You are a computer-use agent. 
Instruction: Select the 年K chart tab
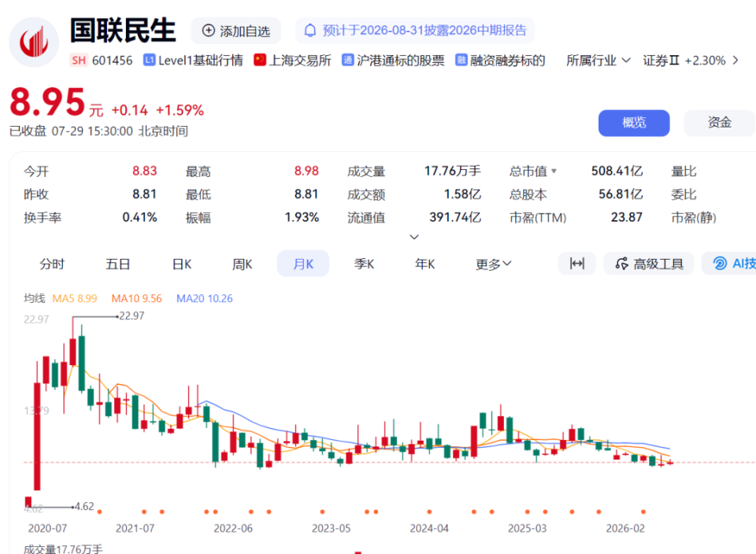click(424, 264)
